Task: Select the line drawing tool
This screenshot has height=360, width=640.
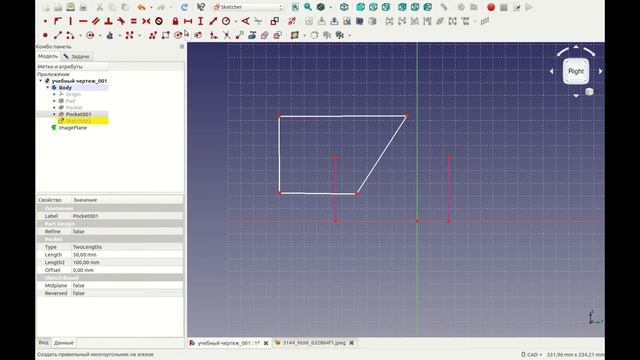Action: (58, 36)
